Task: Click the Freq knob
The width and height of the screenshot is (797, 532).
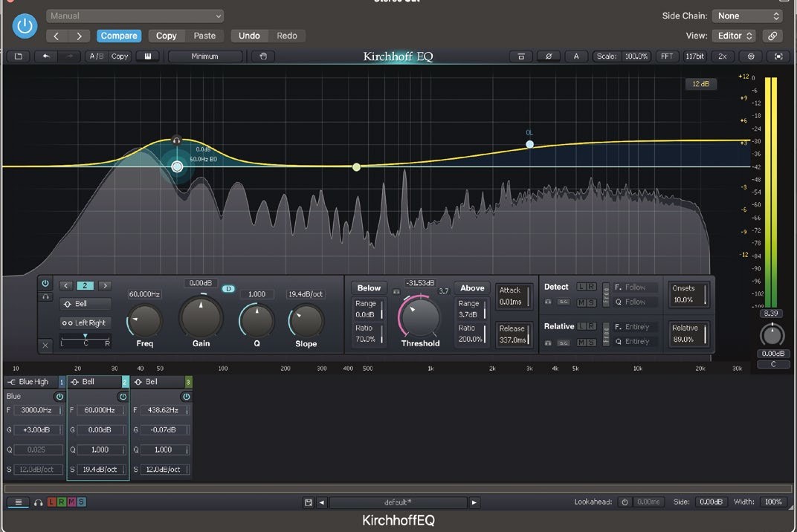Action: tap(145, 321)
